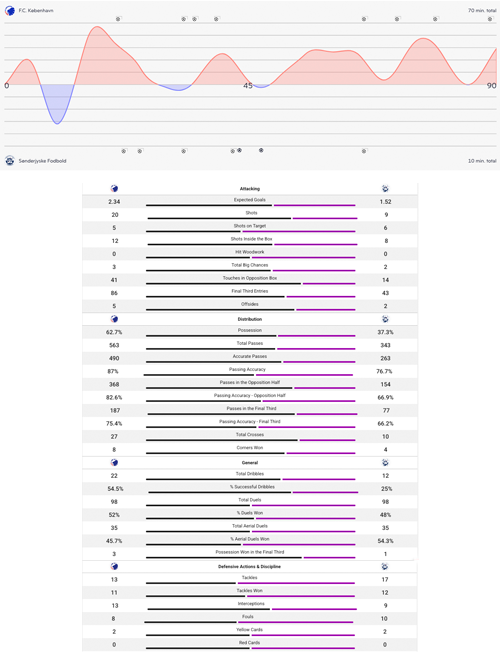Select the Distribution section heading
The image size is (500, 654).
[250, 319]
